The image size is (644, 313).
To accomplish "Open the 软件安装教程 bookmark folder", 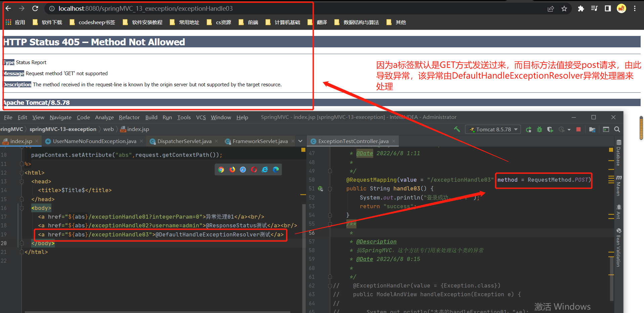I will click(143, 22).
